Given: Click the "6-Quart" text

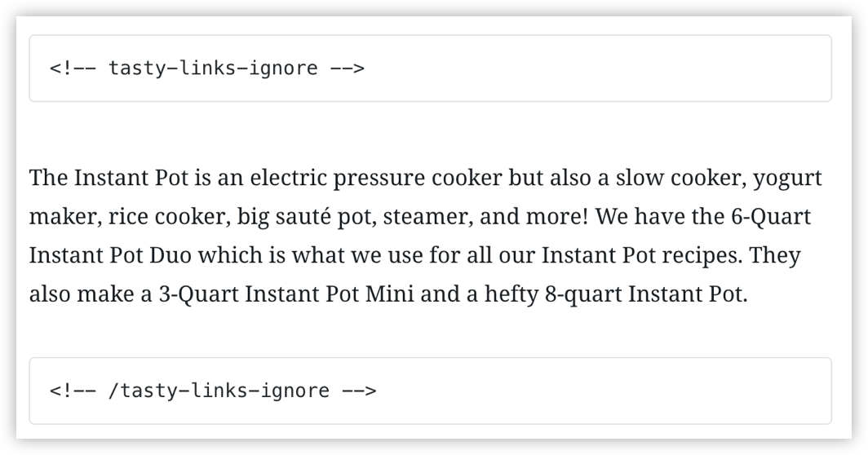Looking at the screenshot, I should click(x=771, y=216).
